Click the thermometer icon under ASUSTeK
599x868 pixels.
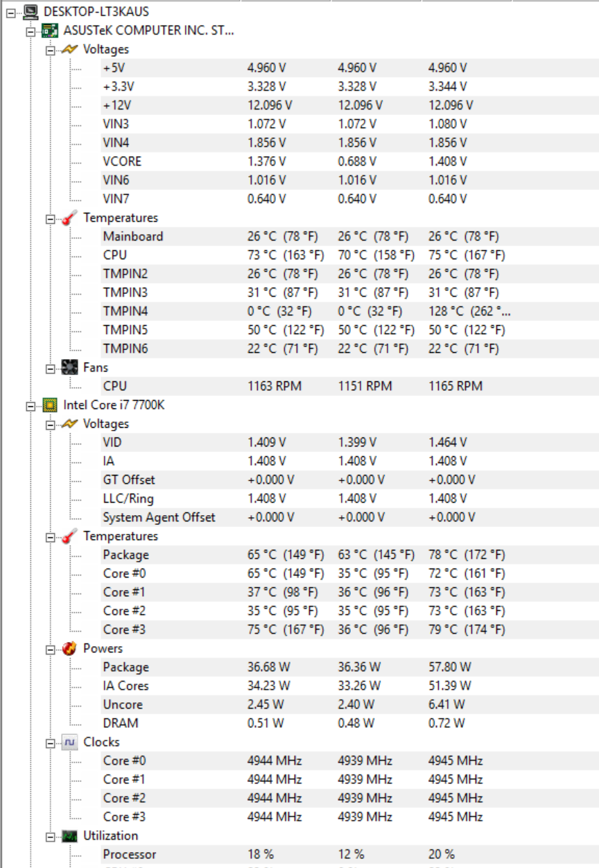click(x=69, y=218)
